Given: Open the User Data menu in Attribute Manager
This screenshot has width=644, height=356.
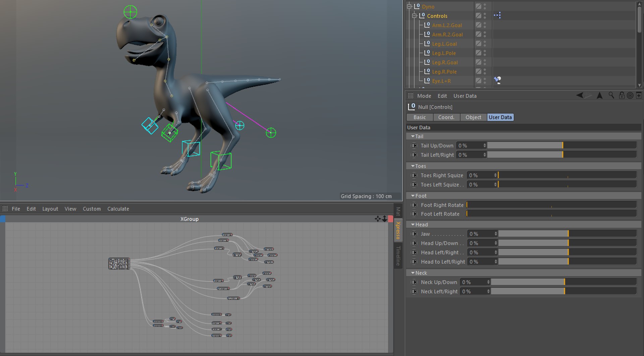Looking at the screenshot, I should (x=465, y=96).
